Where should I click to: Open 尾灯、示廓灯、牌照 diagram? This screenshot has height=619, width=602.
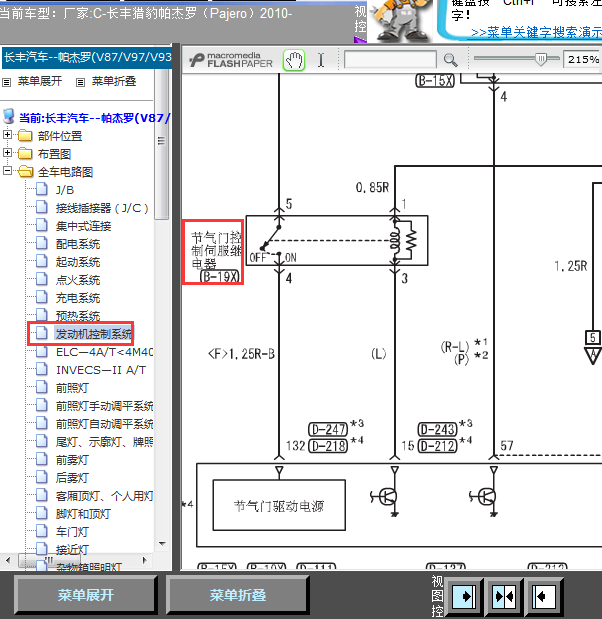pos(104,442)
